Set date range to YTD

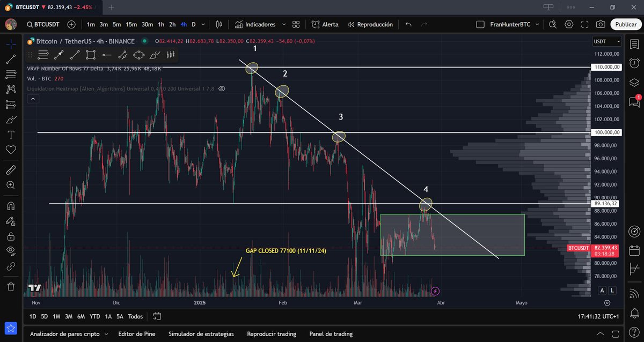click(95, 316)
